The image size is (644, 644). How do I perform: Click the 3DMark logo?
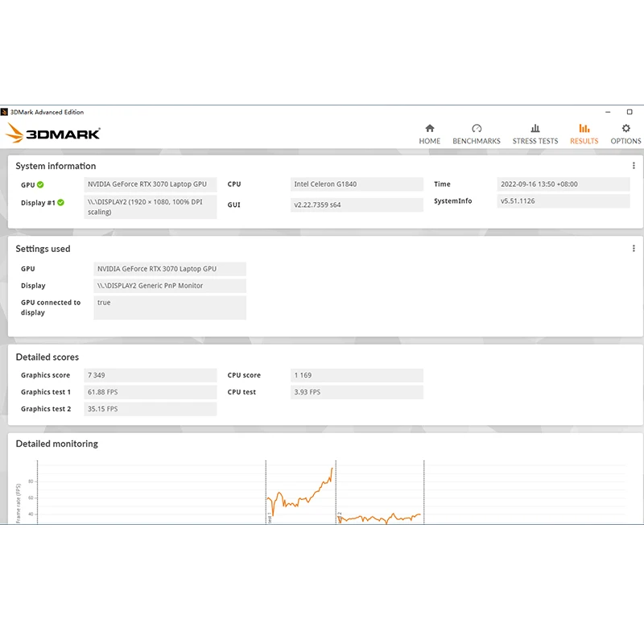click(x=52, y=133)
